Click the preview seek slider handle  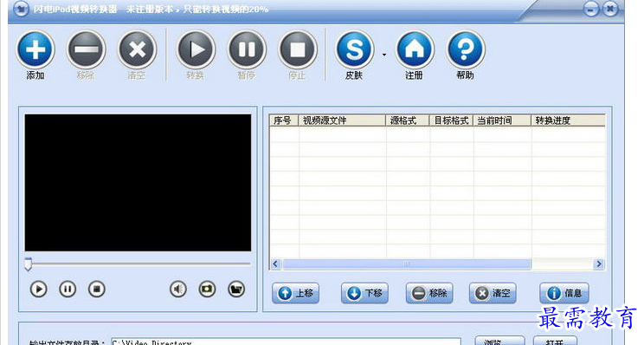28,264
